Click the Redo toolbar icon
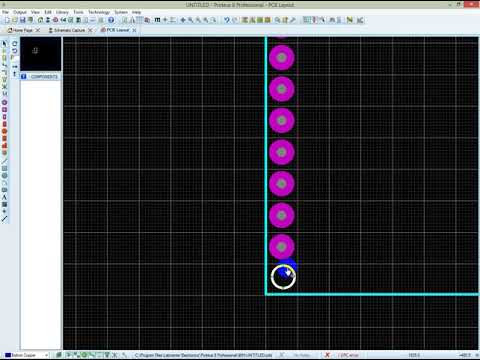Screen dimensions: 480x360 pos(234,20)
